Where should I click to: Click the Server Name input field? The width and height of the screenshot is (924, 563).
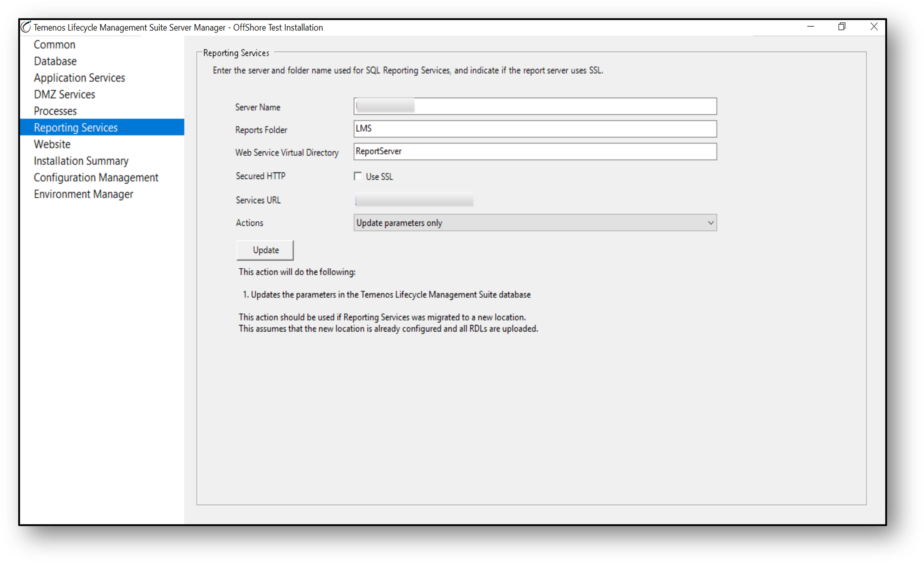[x=535, y=107]
